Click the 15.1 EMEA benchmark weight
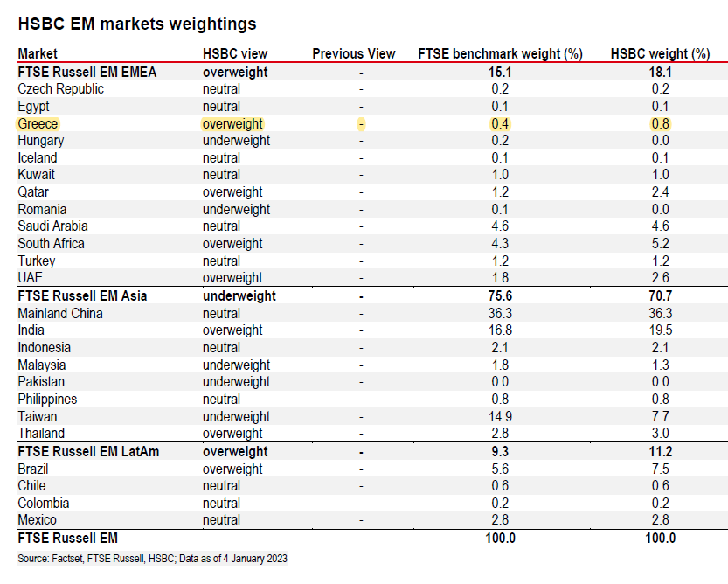Image resolution: width=728 pixels, height=584 pixels. click(500, 72)
